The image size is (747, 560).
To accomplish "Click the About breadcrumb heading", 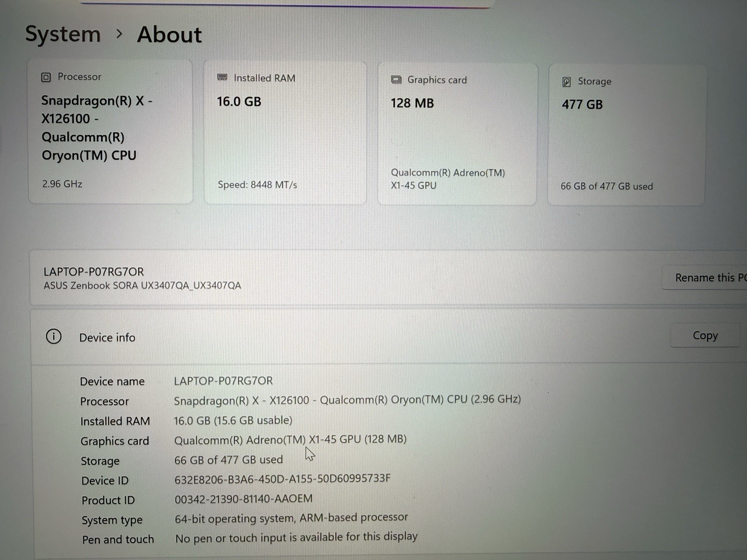I will point(169,35).
